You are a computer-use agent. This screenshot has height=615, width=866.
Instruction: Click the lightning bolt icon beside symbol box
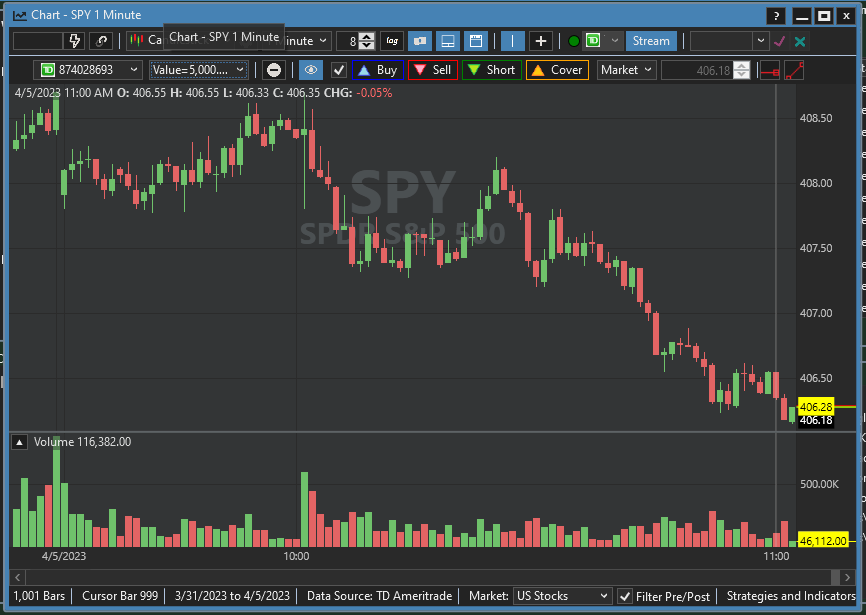click(75, 41)
